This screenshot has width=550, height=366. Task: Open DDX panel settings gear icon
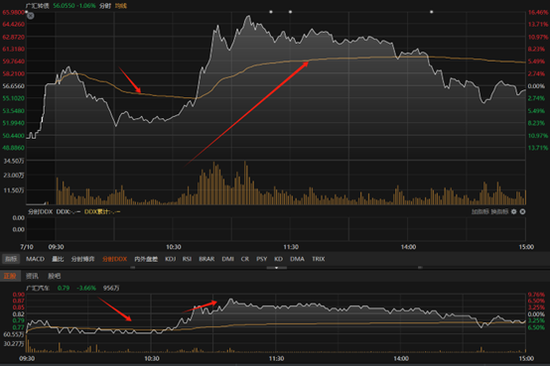(x=514, y=212)
